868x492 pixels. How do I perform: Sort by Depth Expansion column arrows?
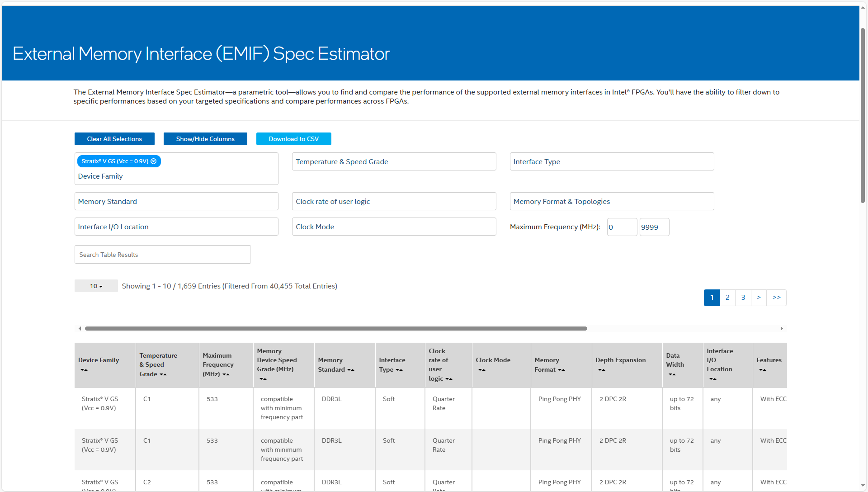click(602, 370)
